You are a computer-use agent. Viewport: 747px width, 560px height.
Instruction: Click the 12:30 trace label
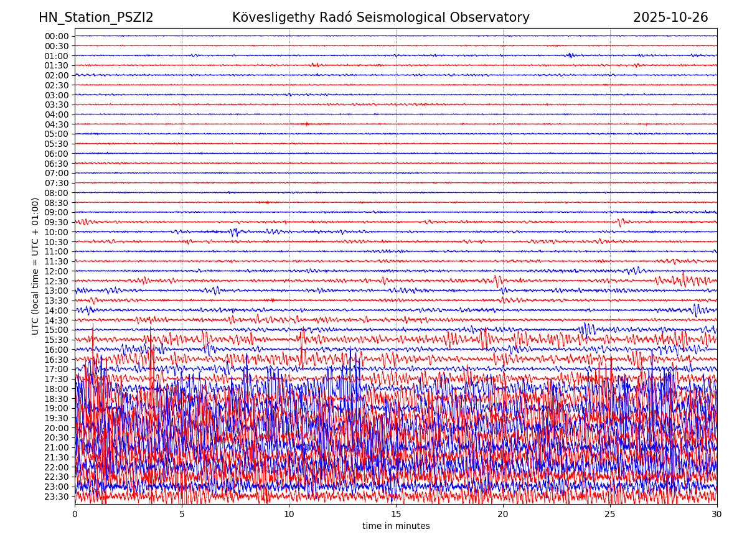(56, 281)
